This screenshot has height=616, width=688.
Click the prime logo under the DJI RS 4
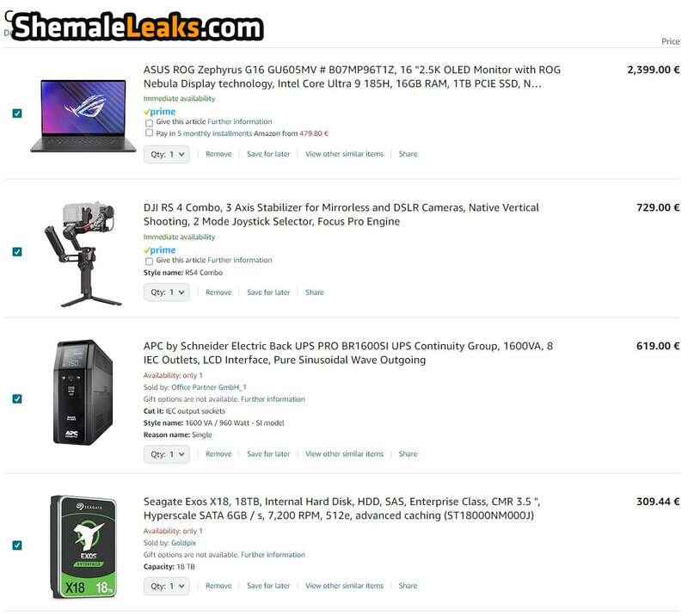point(160,249)
